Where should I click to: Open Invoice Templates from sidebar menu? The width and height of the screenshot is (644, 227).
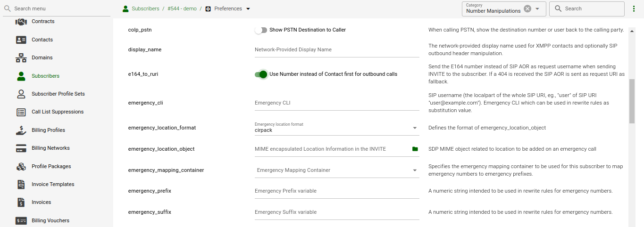pyautogui.click(x=53, y=184)
